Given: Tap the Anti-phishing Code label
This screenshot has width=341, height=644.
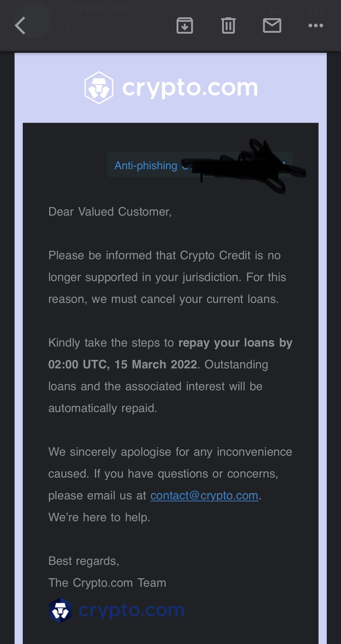Looking at the screenshot, I should (x=146, y=165).
